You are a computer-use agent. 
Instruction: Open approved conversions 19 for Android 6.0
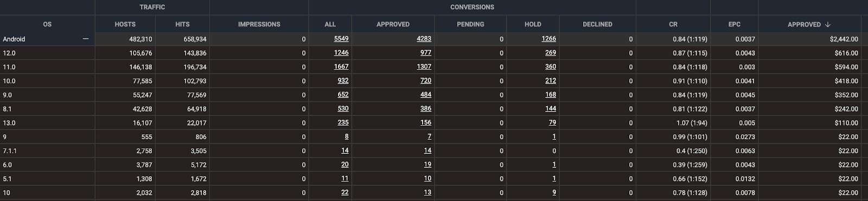point(427,164)
